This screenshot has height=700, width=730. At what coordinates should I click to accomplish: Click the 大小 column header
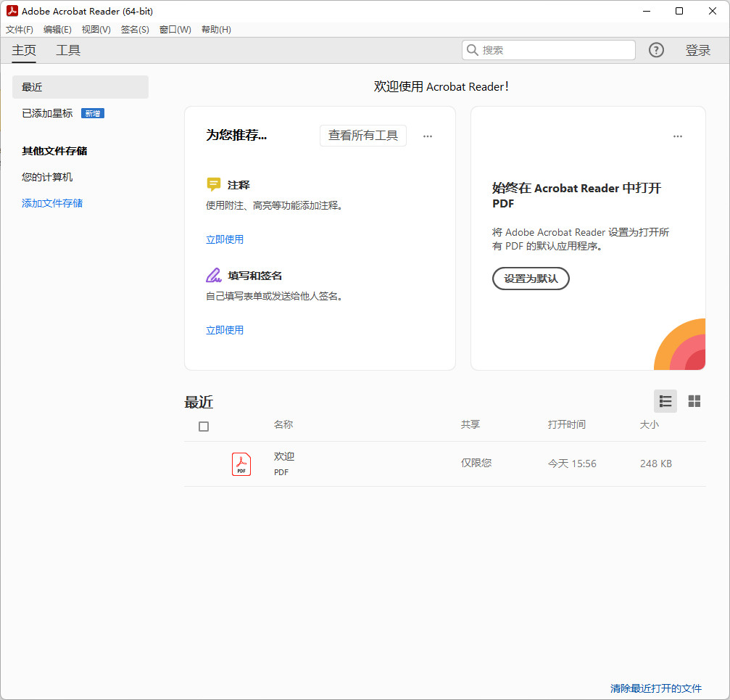(649, 424)
